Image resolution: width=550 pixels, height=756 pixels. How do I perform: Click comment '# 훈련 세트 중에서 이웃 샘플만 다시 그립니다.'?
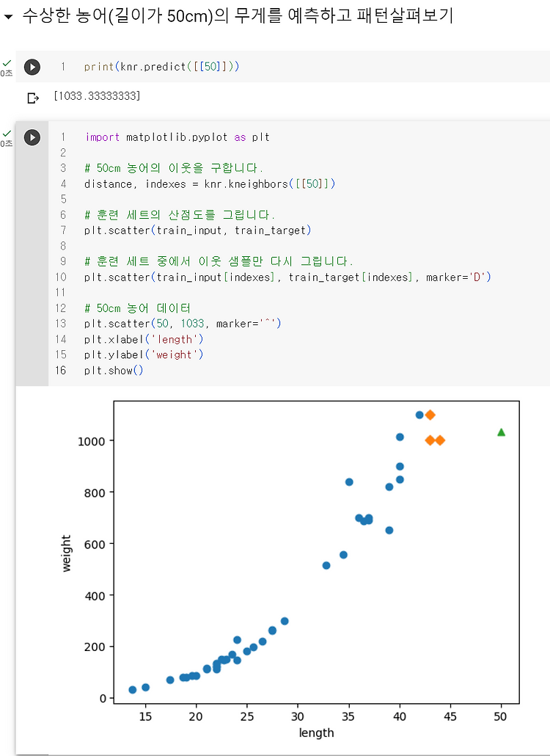click(x=219, y=261)
